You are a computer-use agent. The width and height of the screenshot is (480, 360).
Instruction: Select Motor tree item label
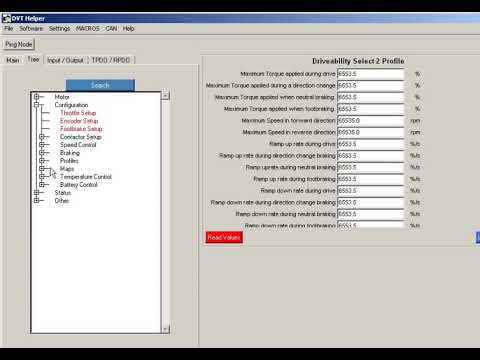[x=62, y=97]
